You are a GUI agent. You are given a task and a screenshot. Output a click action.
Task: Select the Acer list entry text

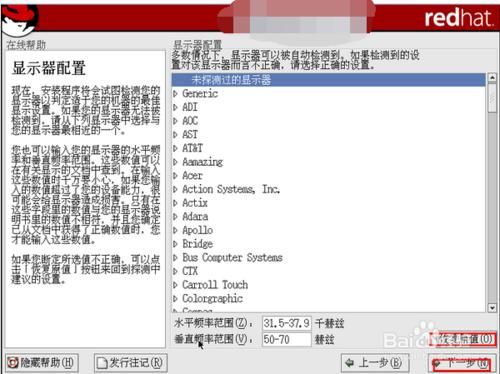coord(192,176)
